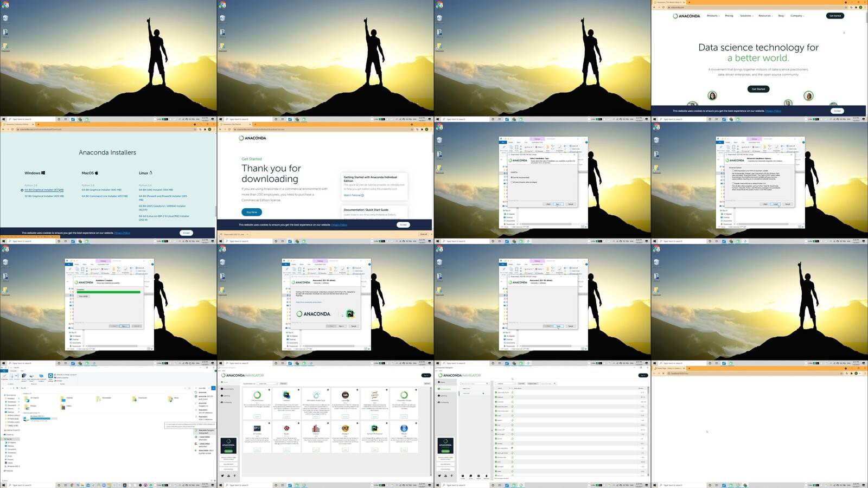Click 32-Bit Graphical Installer (409 MB) link
This screenshot has height=488, width=868.
click(x=44, y=196)
